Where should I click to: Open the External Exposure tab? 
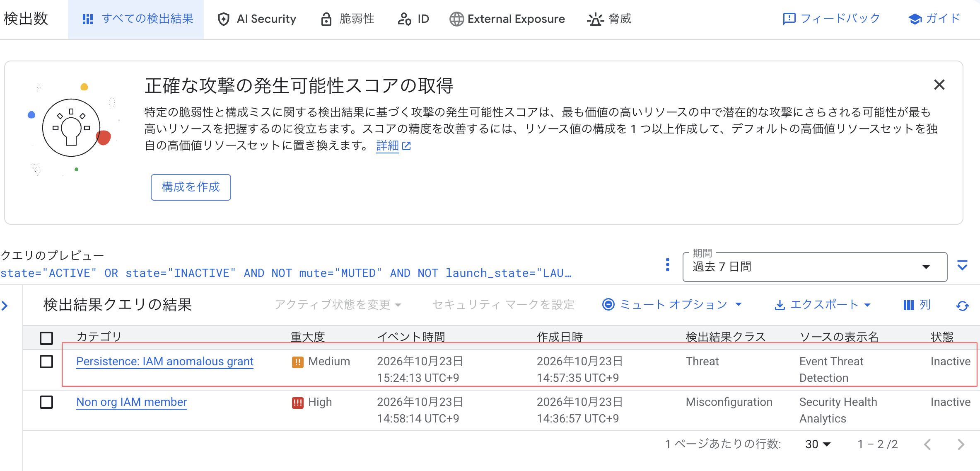pos(507,19)
